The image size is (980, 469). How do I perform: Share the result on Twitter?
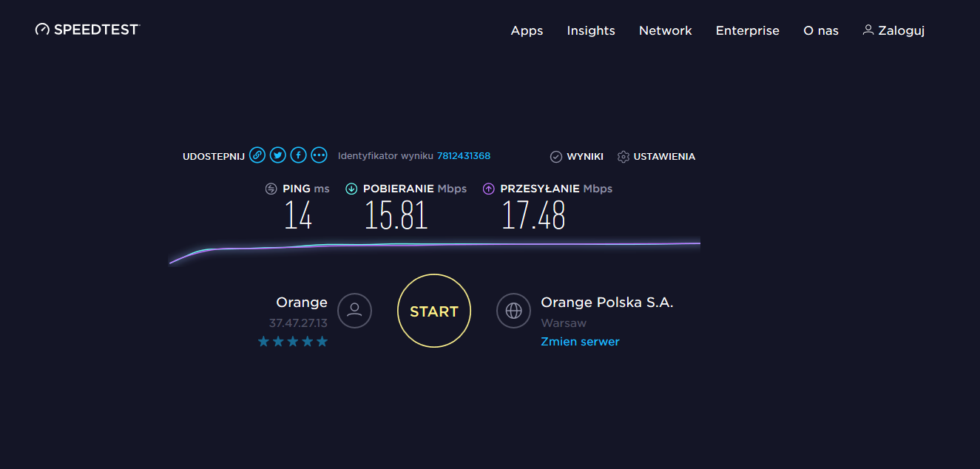tap(277, 155)
